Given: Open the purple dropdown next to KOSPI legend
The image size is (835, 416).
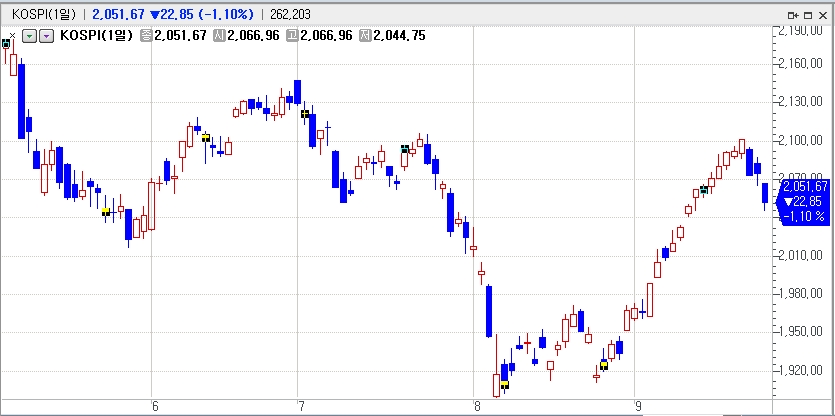Looking at the screenshot, I should click(x=46, y=36).
